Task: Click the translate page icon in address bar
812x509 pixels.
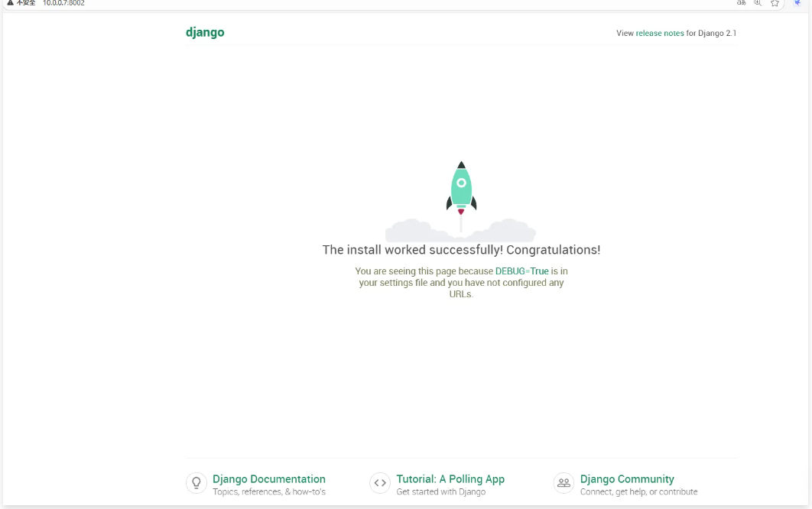Action: [x=741, y=3]
